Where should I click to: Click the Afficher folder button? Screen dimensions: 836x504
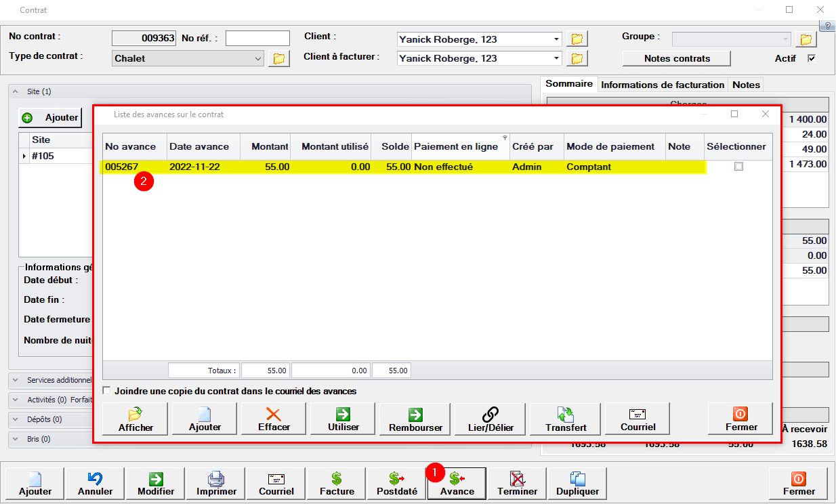[135, 419]
